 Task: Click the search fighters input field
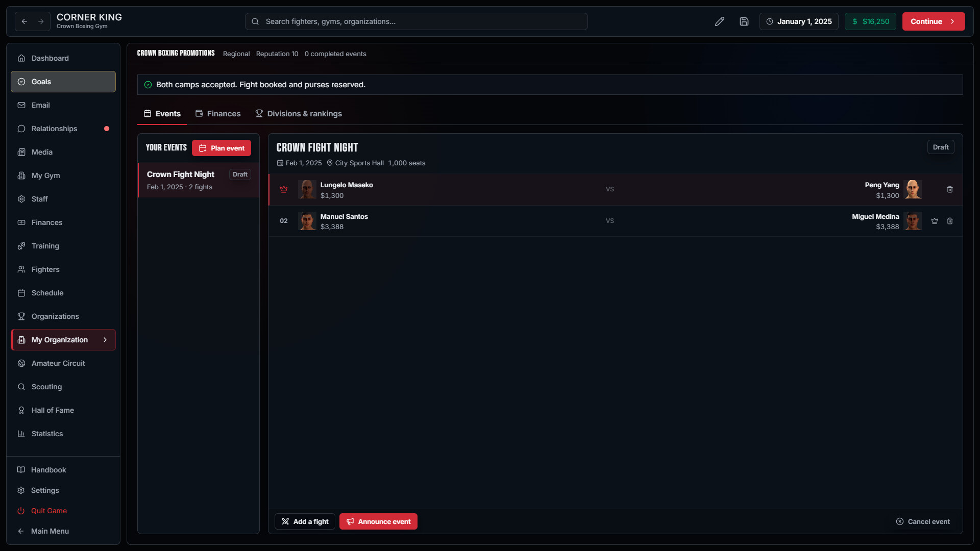416,21
